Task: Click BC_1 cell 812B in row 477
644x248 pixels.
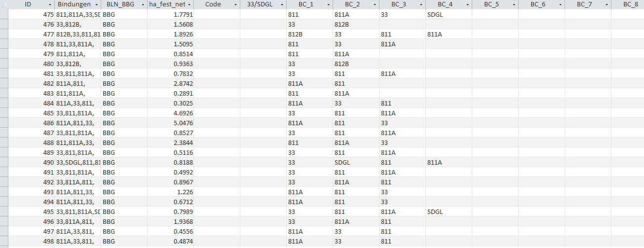Action: [310, 34]
